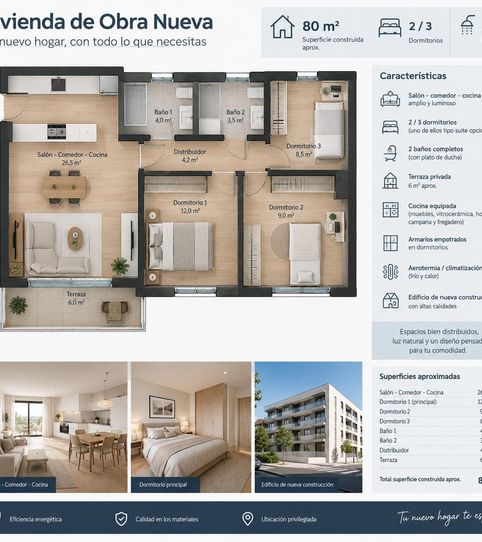The width and height of the screenshot is (482, 542).
Task: Click the location pin icon for Ubicación privilegiada
Action: click(x=248, y=519)
